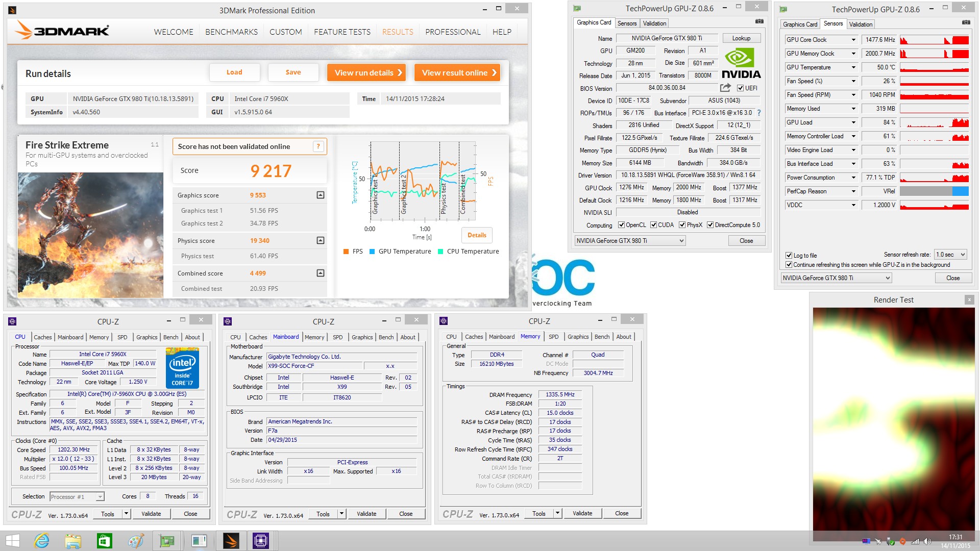The width and height of the screenshot is (980, 551).
Task: Click the CPU-Z taskbar icon
Action: (260, 541)
